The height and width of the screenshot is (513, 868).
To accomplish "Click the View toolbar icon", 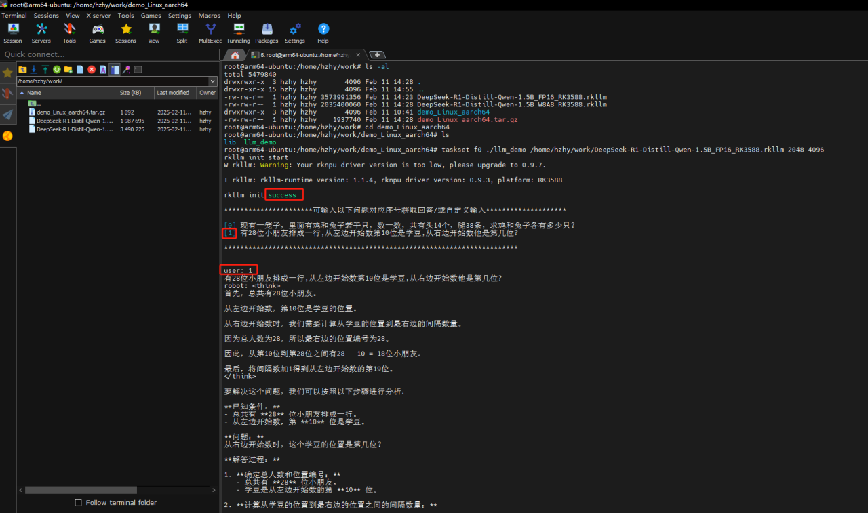I will (x=154, y=33).
